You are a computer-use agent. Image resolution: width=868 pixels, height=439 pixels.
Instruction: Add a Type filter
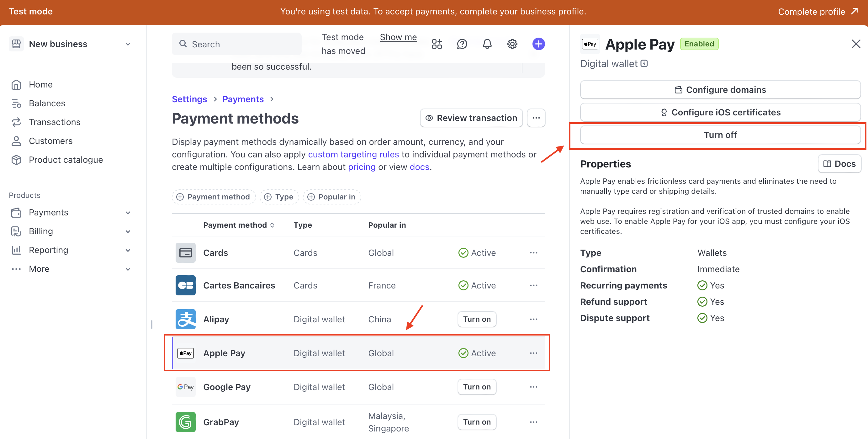[279, 197]
